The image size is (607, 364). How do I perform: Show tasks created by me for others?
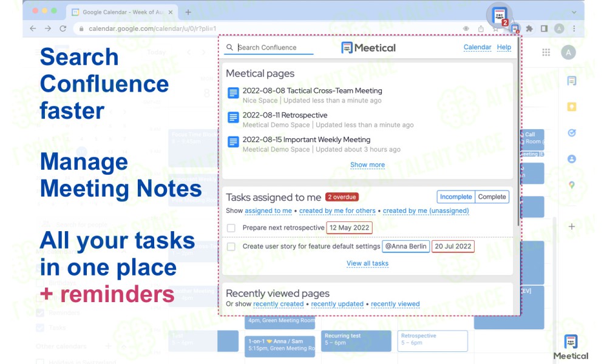[337, 211]
